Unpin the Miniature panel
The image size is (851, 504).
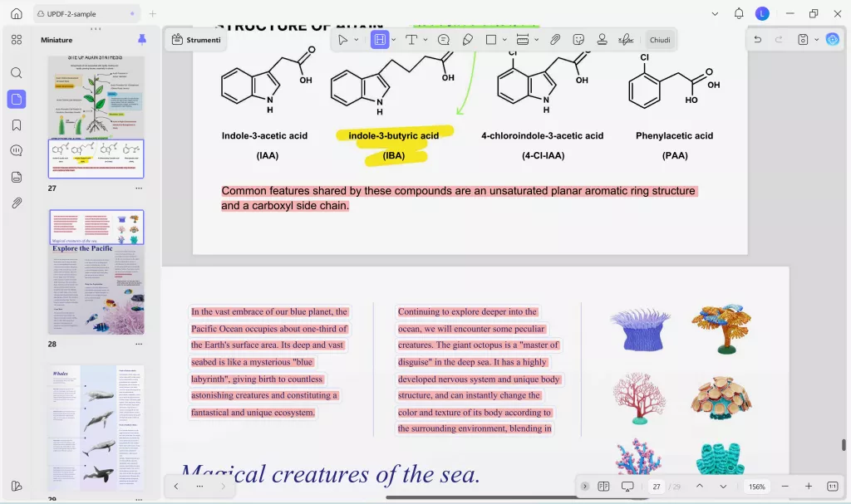coord(141,39)
